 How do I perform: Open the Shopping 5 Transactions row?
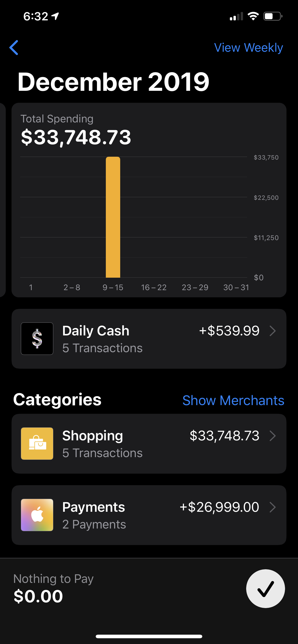(x=102, y=453)
